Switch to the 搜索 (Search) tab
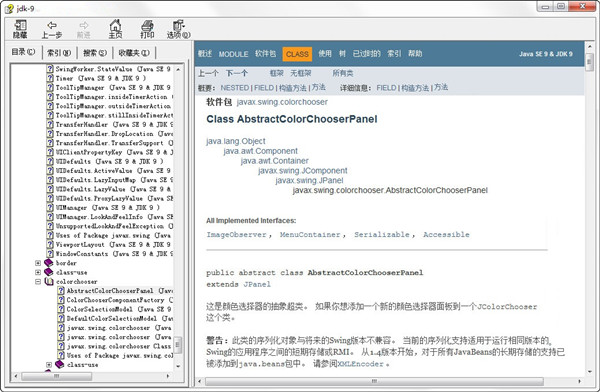Viewport: 600px width, 392px height. 95,53
